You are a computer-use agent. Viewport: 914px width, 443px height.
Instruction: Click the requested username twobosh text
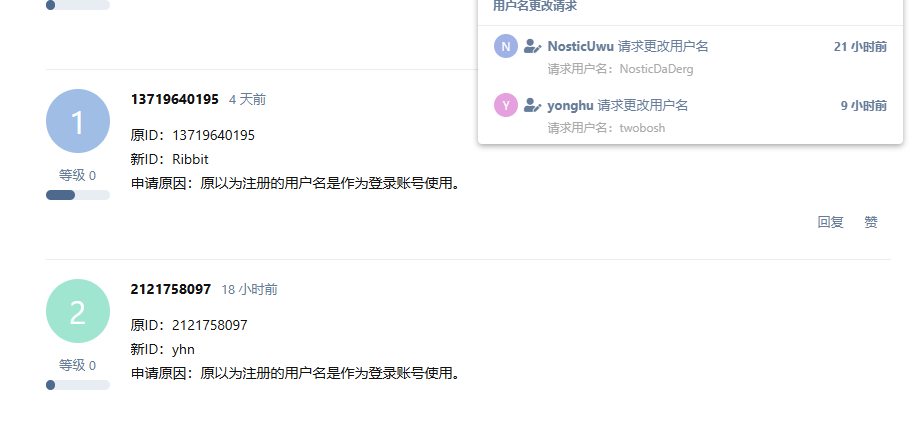[642, 128]
